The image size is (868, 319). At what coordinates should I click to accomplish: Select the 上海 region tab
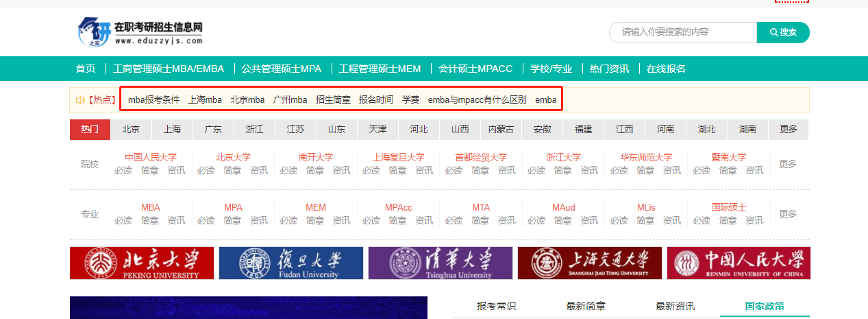coord(172,130)
